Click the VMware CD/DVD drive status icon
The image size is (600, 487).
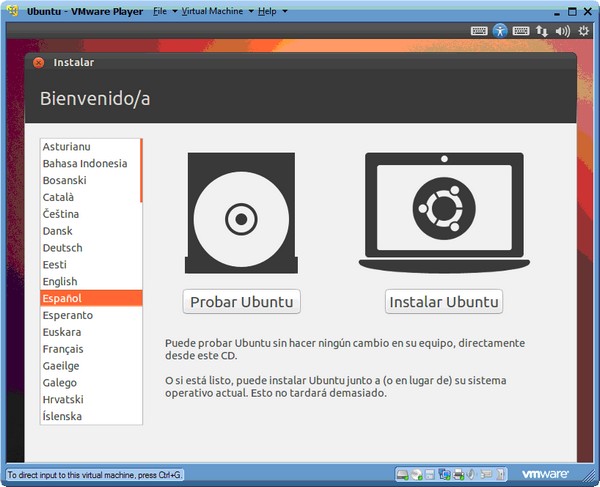click(x=416, y=475)
